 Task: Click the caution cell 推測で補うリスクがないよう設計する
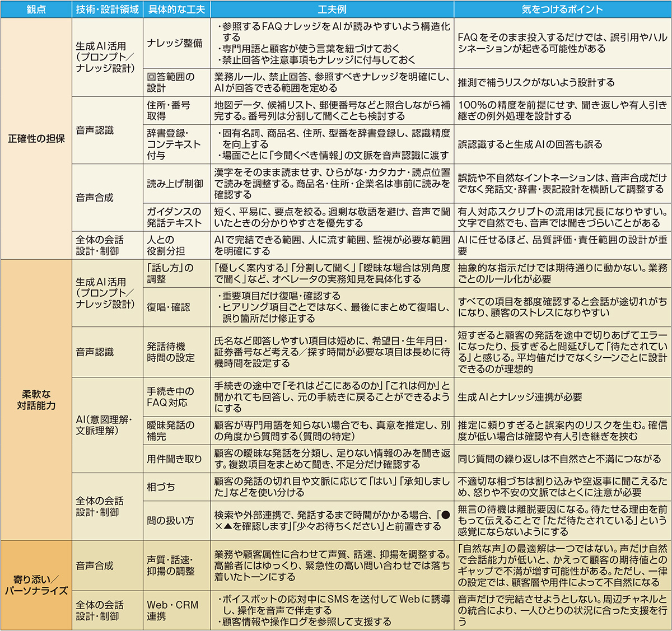[562, 82]
